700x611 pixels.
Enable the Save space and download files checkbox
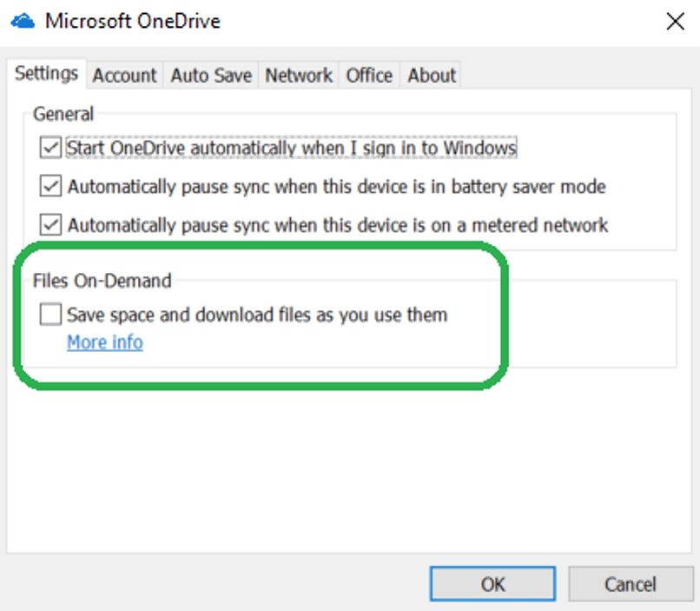pos(50,315)
